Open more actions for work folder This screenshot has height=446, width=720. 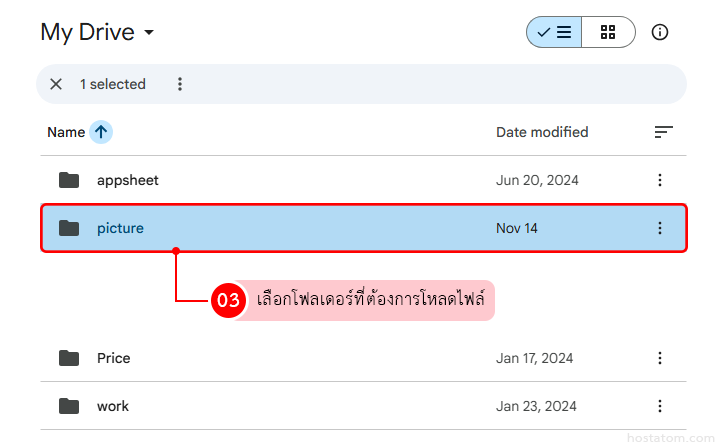click(x=660, y=406)
